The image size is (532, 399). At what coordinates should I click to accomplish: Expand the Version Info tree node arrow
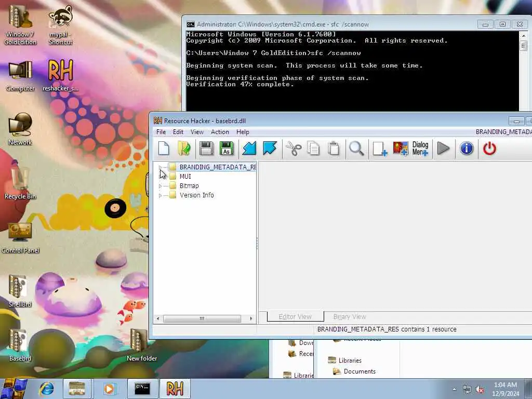160,195
